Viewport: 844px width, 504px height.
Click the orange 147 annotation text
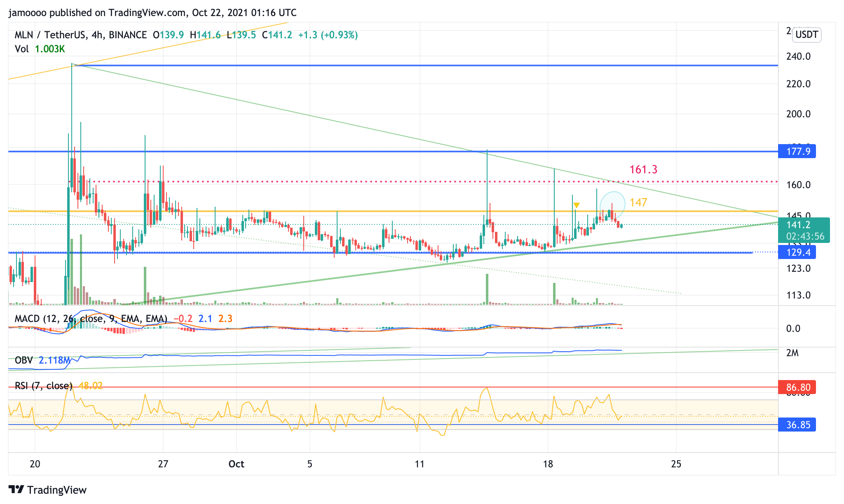(638, 202)
